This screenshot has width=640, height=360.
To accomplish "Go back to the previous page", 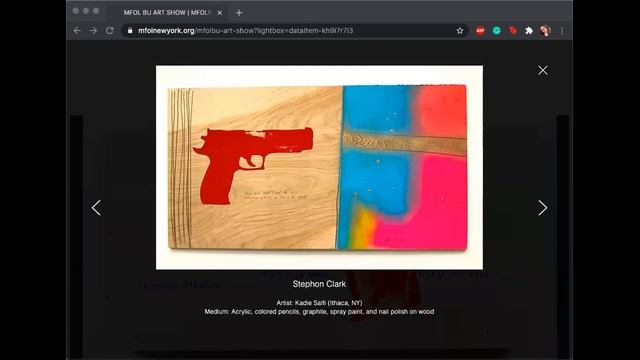I will click(77, 31).
